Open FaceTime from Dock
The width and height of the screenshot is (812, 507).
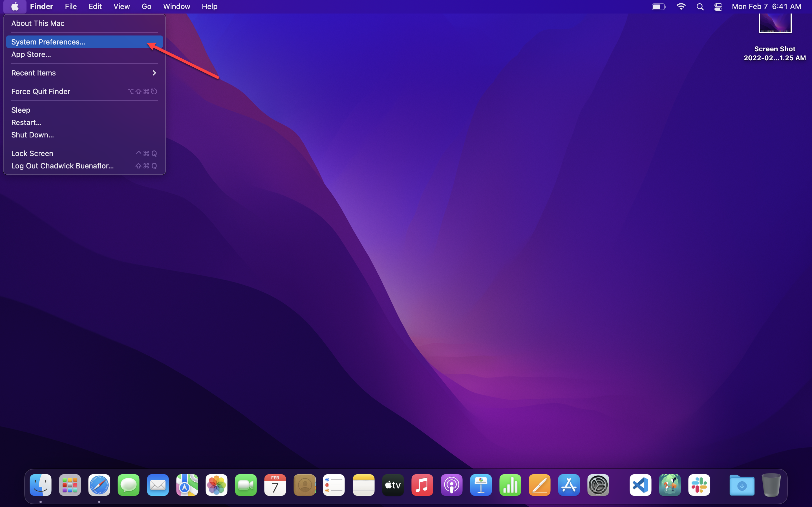[246, 485]
